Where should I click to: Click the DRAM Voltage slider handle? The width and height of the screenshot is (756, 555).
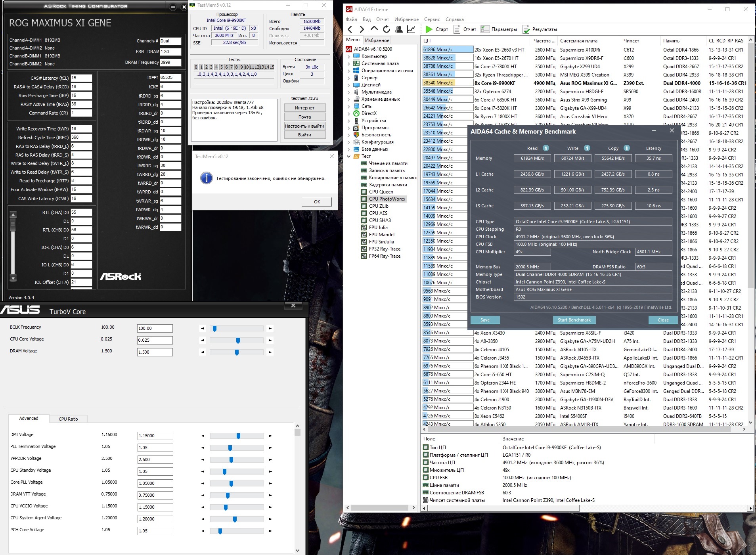(x=237, y=352)
